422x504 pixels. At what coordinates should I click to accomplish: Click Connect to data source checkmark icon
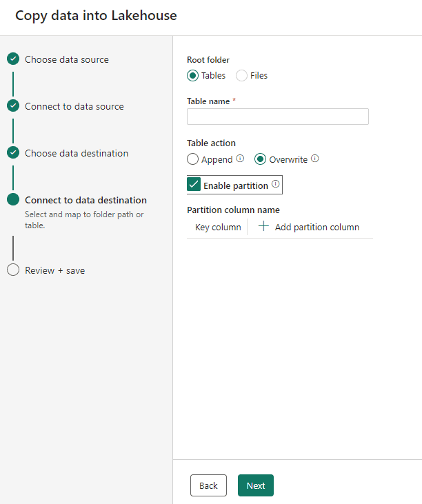(13, 105)
